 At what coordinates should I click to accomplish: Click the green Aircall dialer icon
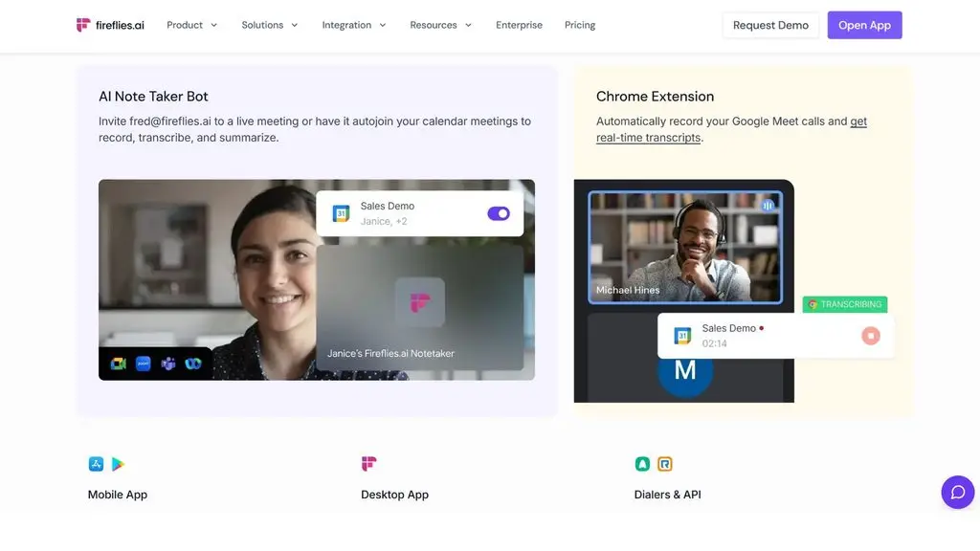[642, 464]
